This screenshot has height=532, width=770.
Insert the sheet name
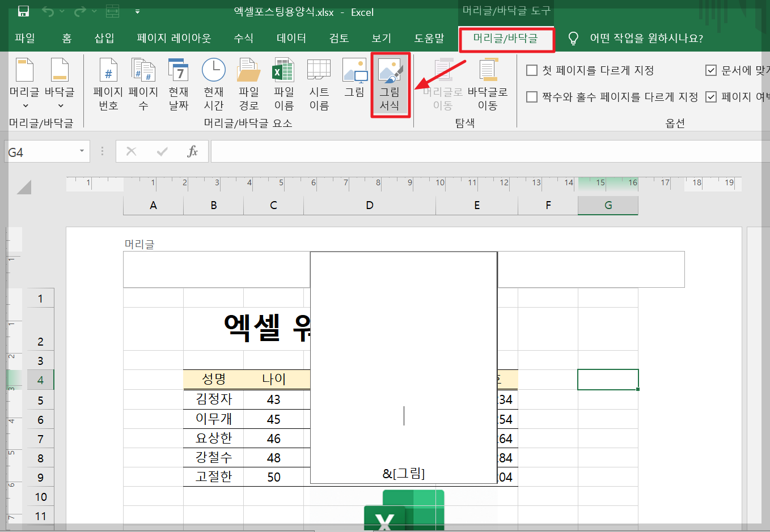[319, 82]
